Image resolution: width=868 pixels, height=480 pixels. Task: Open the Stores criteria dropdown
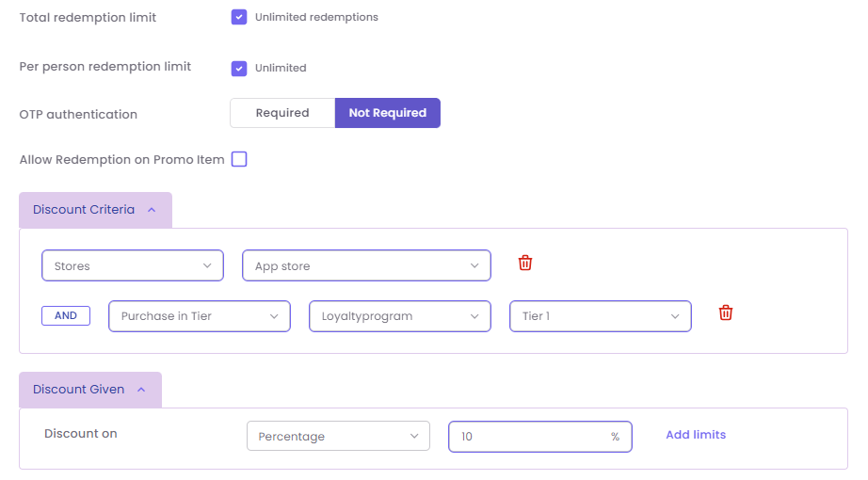(133, 265)
